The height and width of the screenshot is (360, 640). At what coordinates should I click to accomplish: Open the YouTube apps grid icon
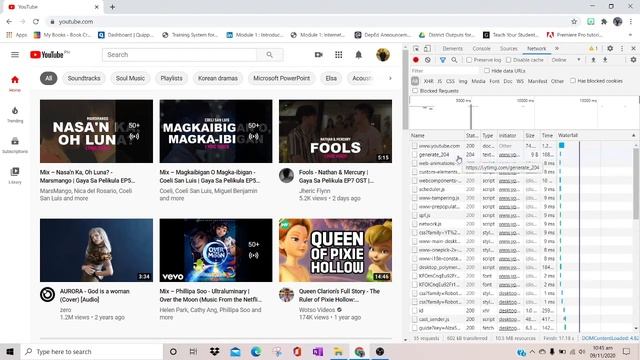338,54
